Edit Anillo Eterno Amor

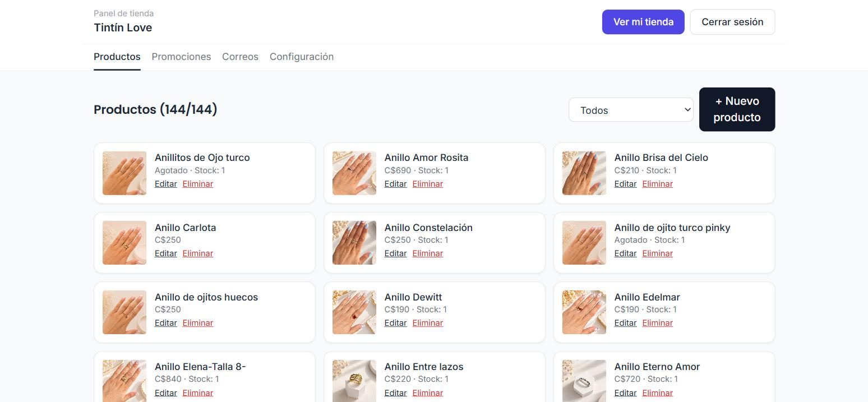625,393
